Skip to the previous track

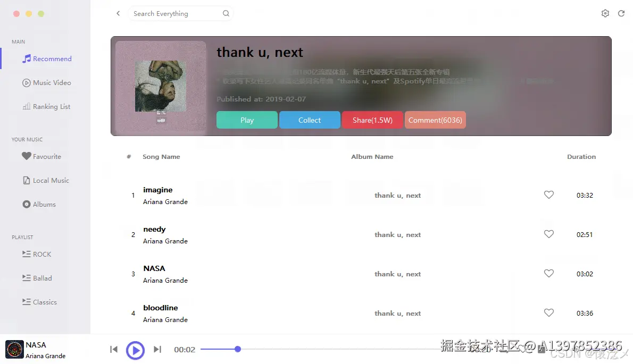(114, 349)
